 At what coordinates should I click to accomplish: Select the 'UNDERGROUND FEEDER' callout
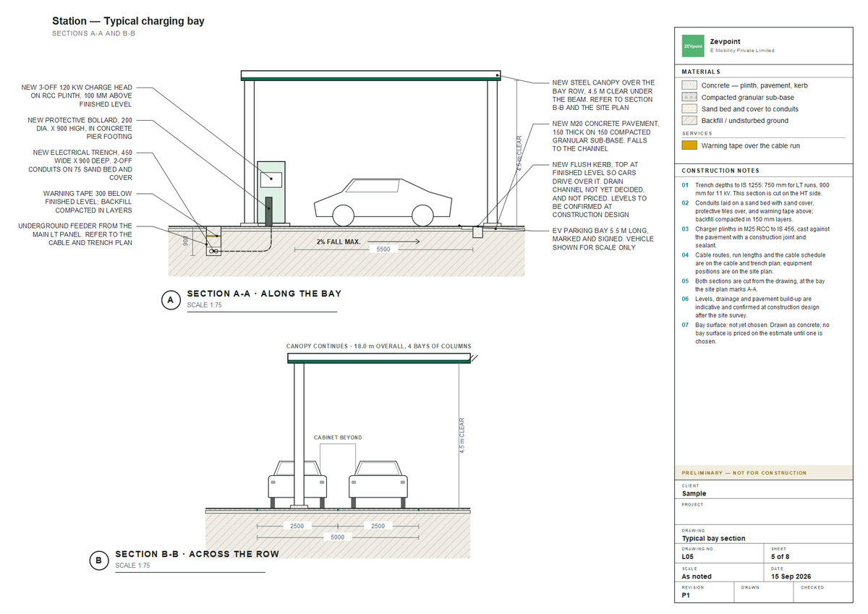(x=75, y=234)
